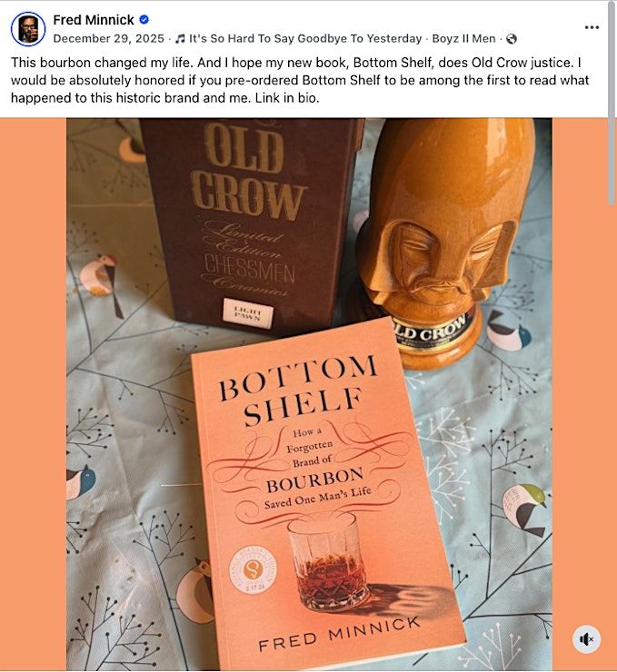Screen dimensions: 617x672
Task: Click the globe public audience icon
Action: (511, 39)
